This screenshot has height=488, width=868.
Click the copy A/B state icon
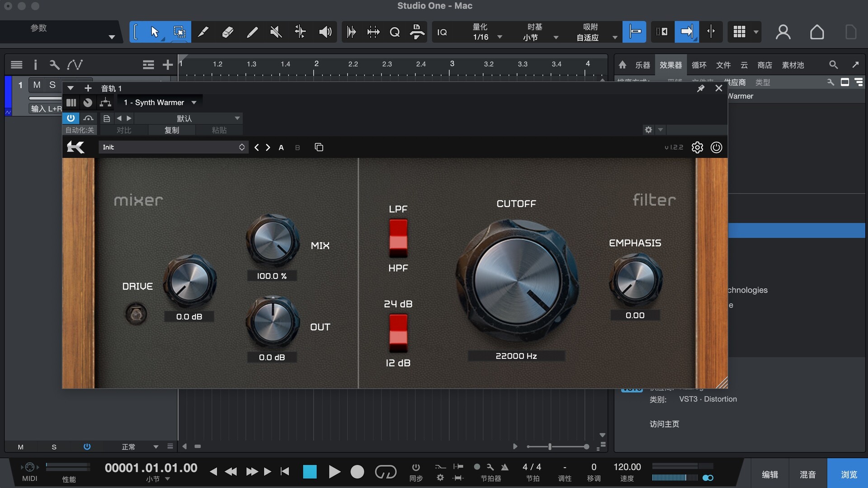[319, 147]
